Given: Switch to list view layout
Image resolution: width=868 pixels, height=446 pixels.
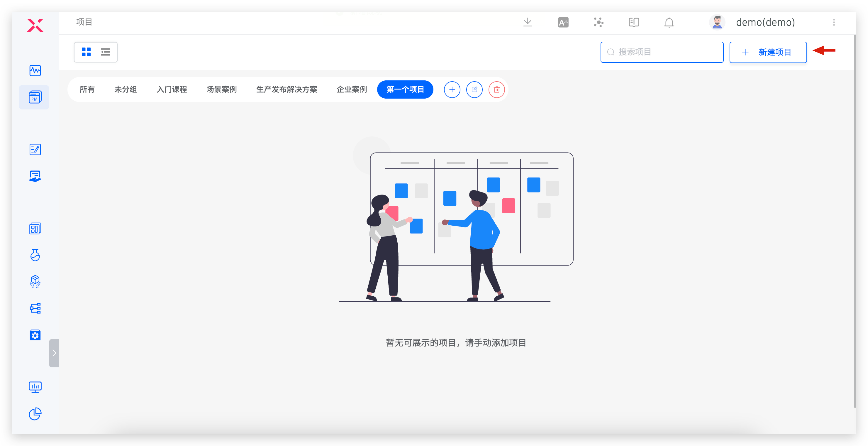Looking at the screenshot, I should click(x=106, y=52).
